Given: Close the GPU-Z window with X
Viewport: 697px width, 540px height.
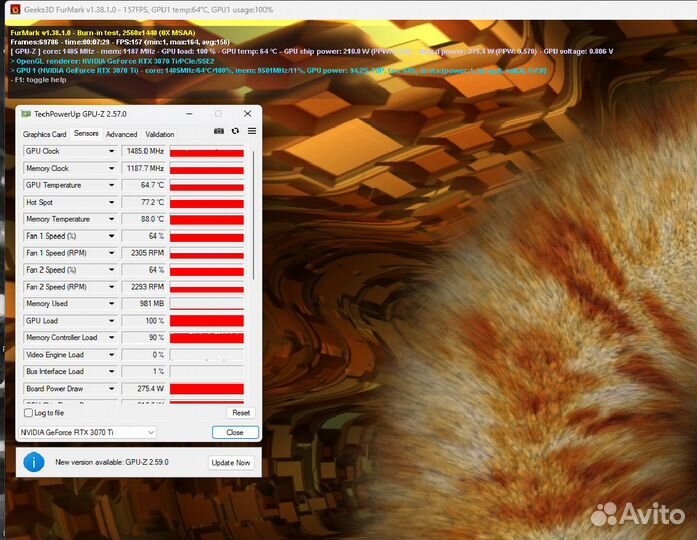Looking at the screenshot, I should (248, 114).
